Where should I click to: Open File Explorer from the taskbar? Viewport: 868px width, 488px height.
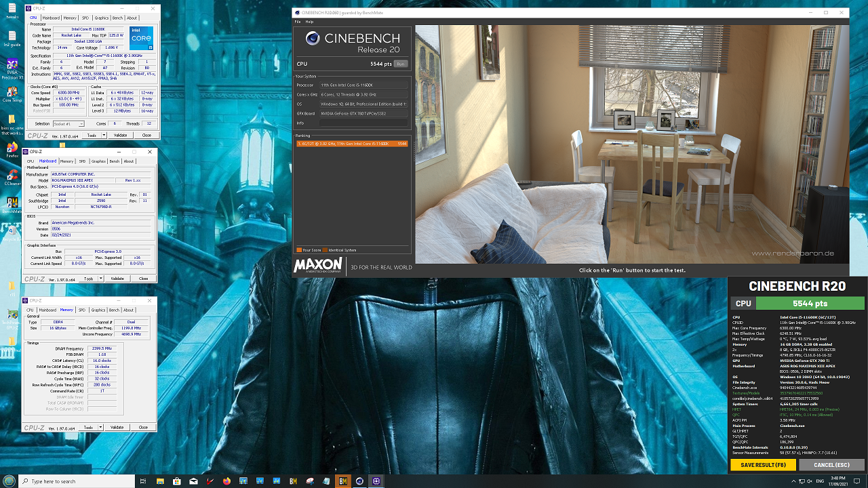[160, 481]
